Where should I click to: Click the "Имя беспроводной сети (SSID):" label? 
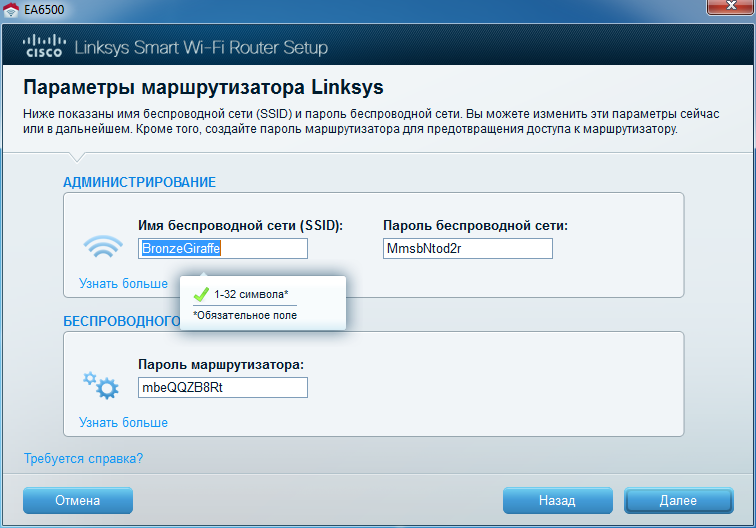point(241,225)
